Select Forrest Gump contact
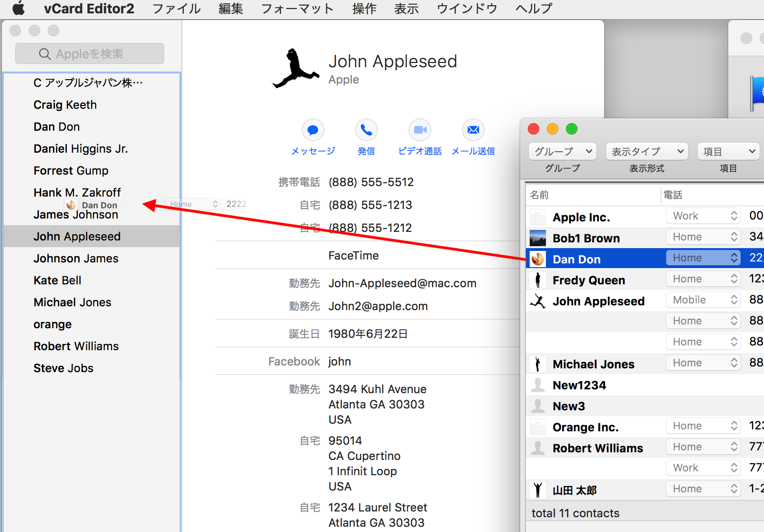This screenshot has height=532, width=764. [x=92, y=171]
